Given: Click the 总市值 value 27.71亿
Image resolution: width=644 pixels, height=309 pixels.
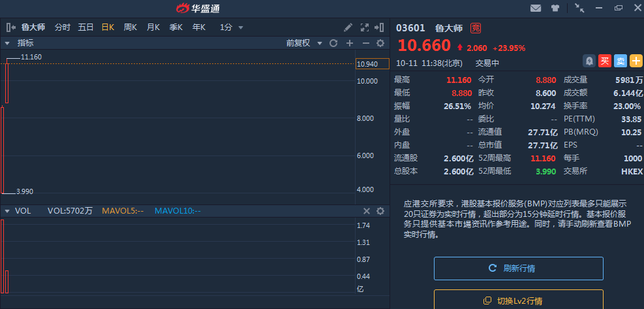Looking at the screenshot, I should 543,145.
